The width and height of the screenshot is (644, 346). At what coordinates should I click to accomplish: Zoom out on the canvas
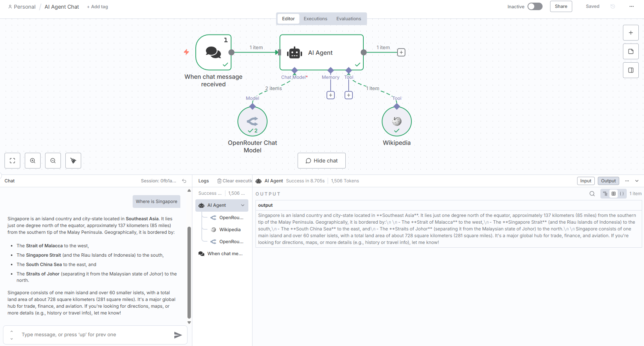53,161
